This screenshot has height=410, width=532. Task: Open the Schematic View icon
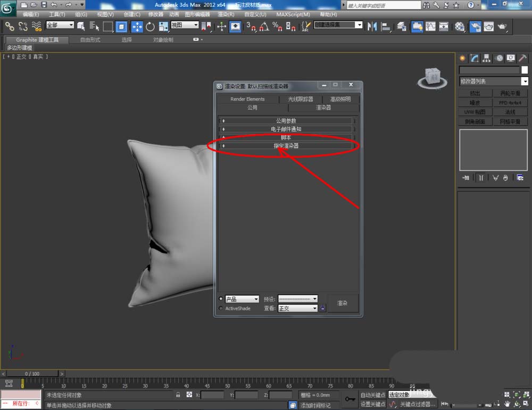444,27
